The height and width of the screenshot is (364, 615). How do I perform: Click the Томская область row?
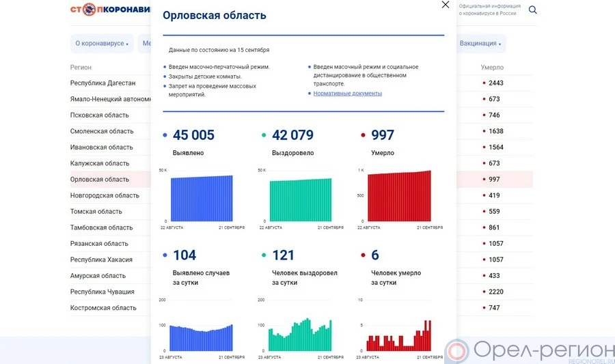pyautogui.click(x=96, y=212)
